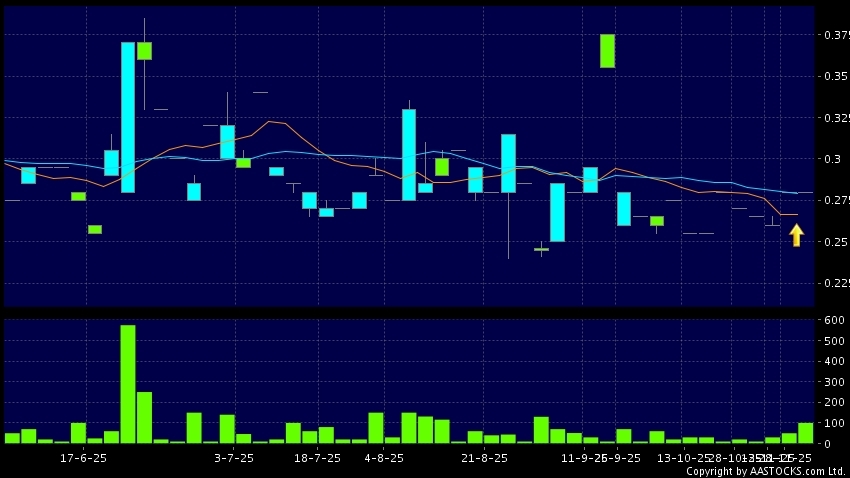Select the lowest small green candle near 0.26
850x478 pixels.
coord(94,229)
